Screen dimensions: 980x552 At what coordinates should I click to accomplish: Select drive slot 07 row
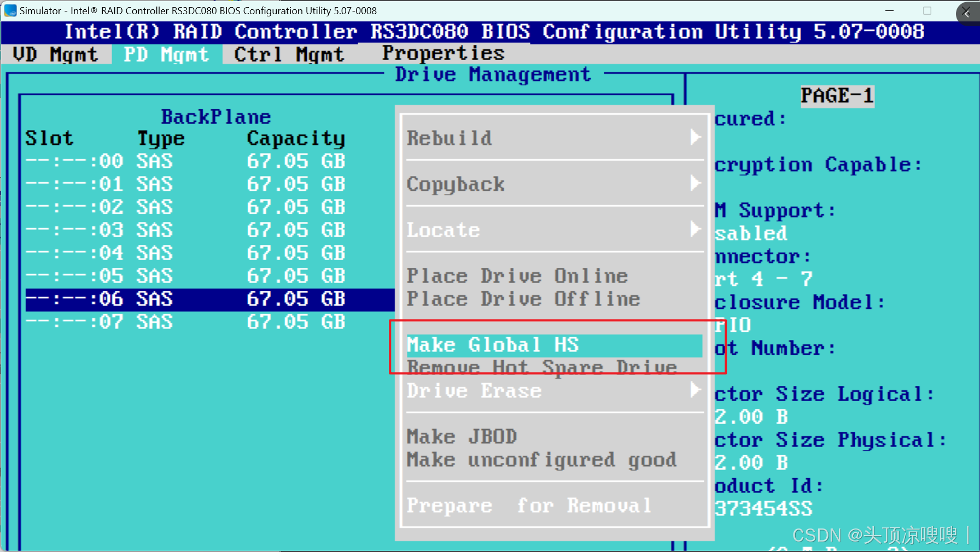coord(210,322)
